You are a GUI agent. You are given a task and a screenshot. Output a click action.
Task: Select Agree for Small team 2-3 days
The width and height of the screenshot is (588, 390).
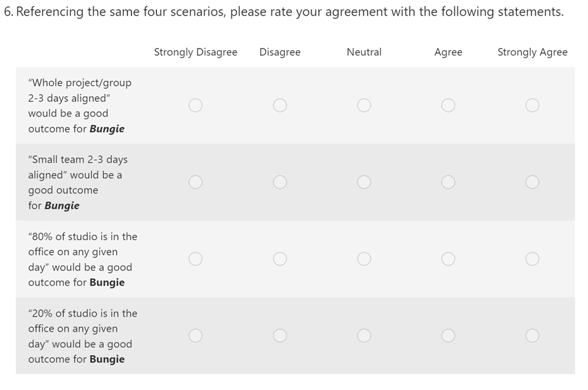(x=448, y=182)
